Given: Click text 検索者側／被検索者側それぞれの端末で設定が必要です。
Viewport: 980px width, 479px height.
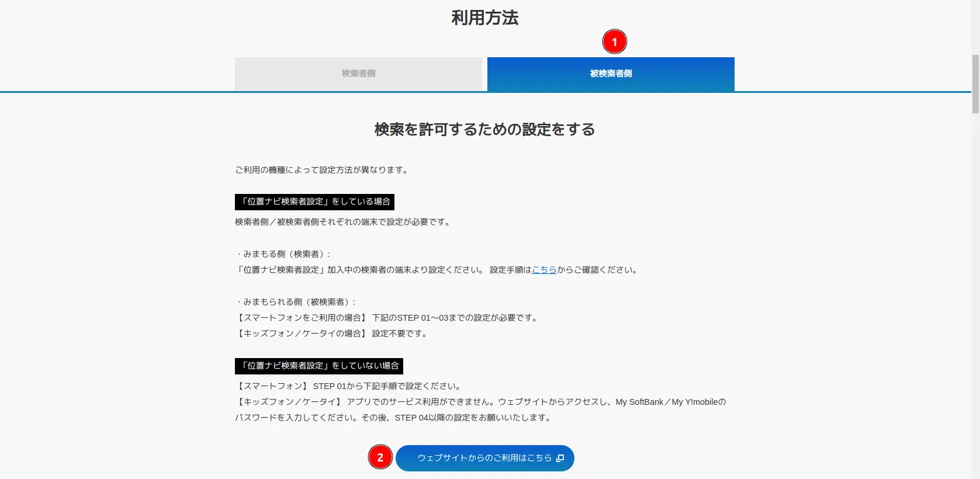Looking at the screenshot, I should (x=344, y=222).
